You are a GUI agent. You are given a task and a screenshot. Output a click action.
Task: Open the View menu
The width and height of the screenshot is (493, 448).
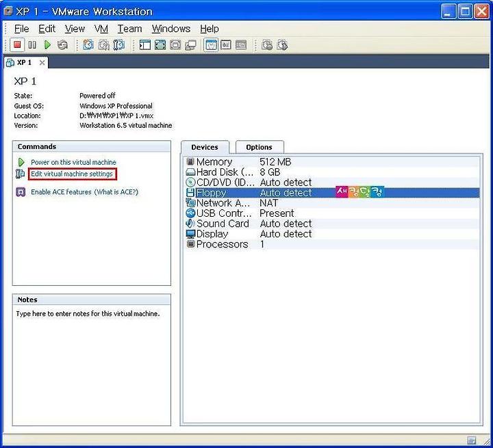pyautogui.click(x=75, y=29)
